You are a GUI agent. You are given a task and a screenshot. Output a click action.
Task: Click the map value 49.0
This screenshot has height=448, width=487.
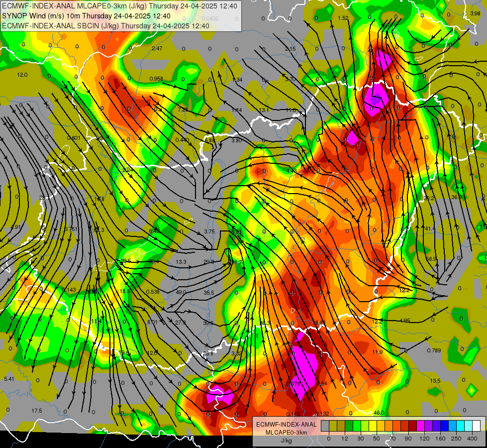(x=181, y=292)
